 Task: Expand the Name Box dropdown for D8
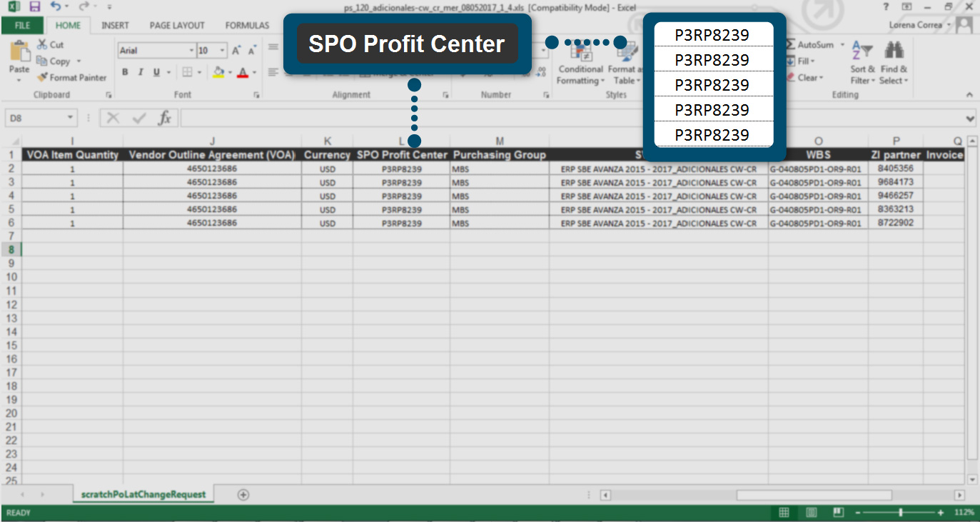coord(70,118)
